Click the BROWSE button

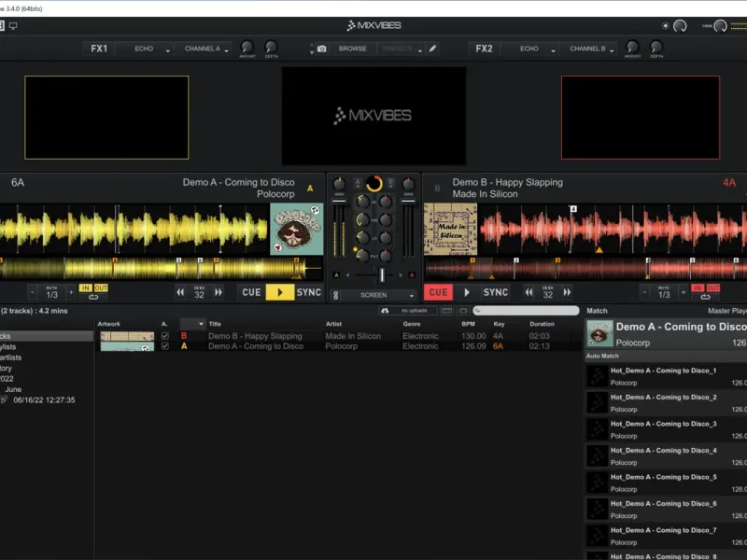353,49
